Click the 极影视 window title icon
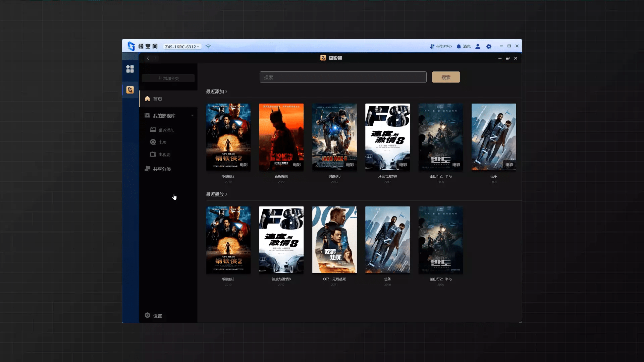 coord(323,58)
